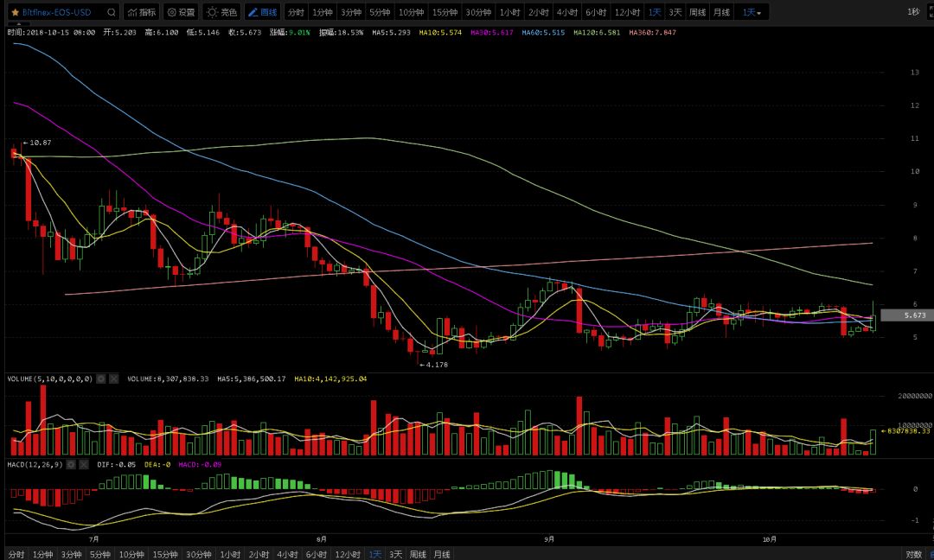This screenshot has width=934, height=560.
Task: Open VOLUME indicator settings with its gear icon
Action: [101, 379]
